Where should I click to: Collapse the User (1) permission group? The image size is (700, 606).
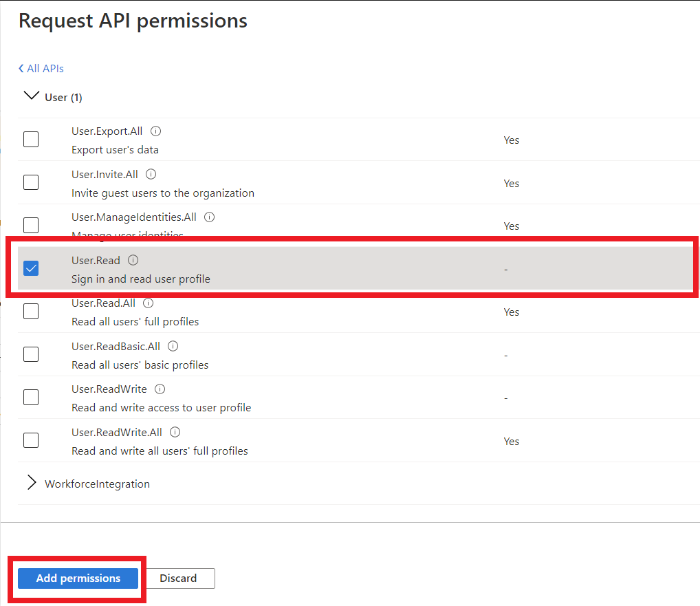pyautogui.click(x=31, y=97)
